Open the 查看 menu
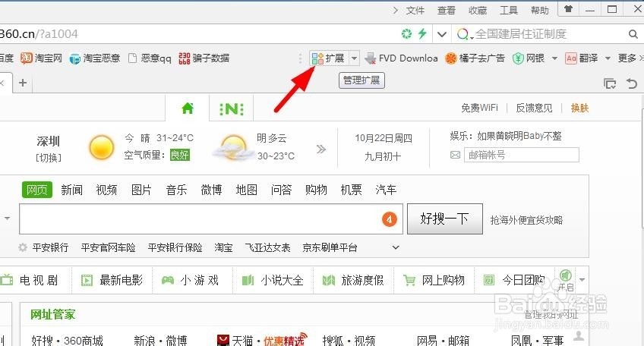The height and width of the screenshot is (346, 644). tap(446, 11)
